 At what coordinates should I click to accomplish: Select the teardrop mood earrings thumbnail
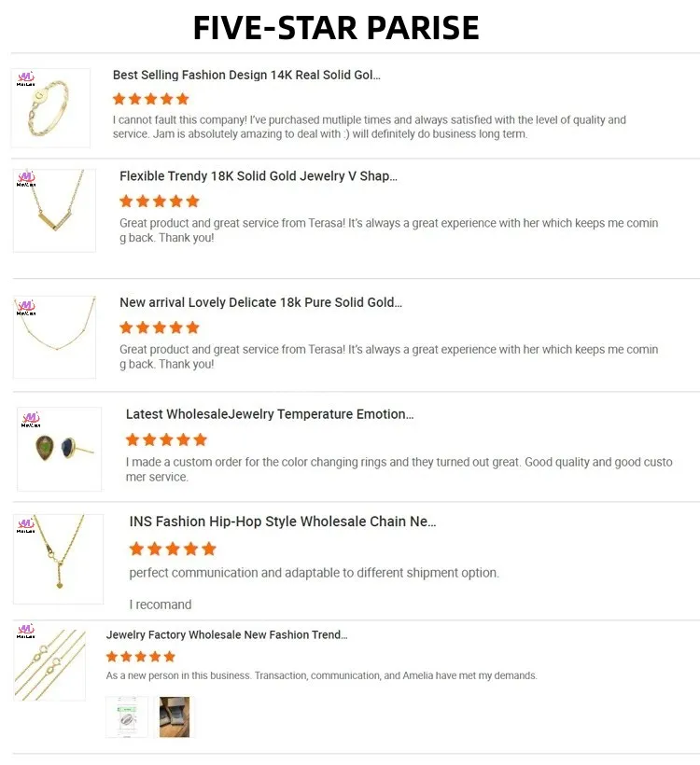tap(60, 449)
